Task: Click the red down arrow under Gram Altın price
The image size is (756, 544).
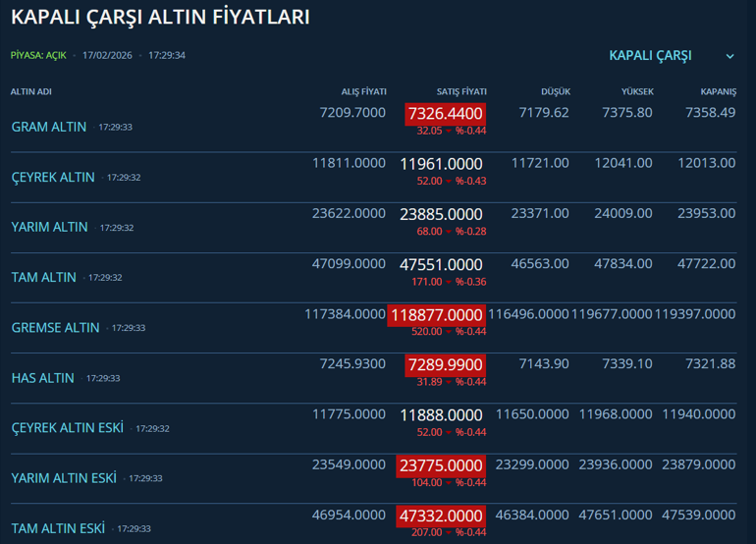Action: [x=449, y=131]
